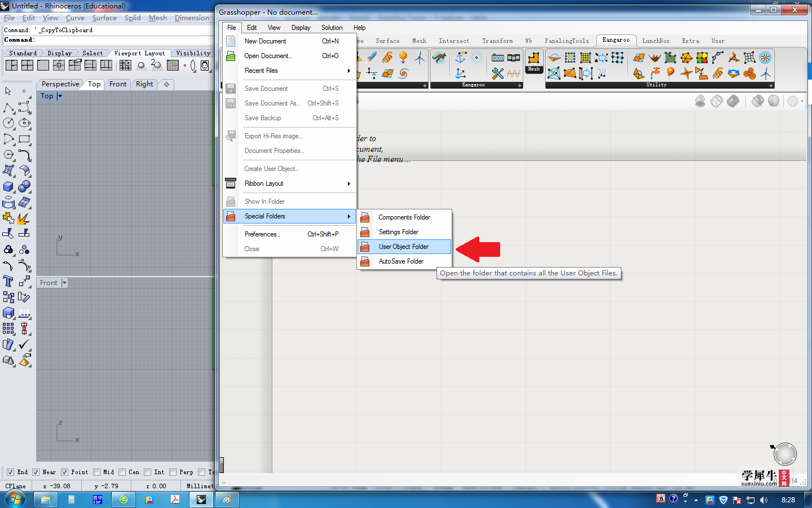This screenshot has width=812, height=508.
Task: Enable the Cen osnap checkbox
Action: pos(122,472)
